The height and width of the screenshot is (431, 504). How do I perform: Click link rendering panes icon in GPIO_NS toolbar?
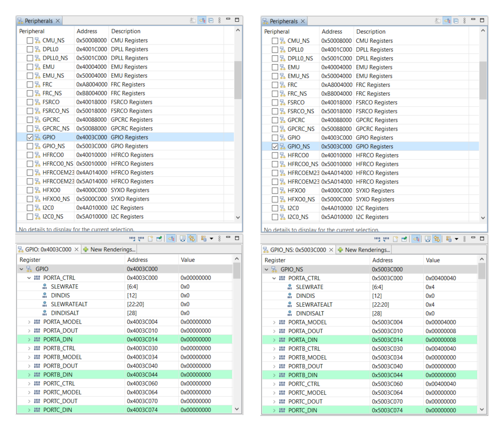click(437, 239)
